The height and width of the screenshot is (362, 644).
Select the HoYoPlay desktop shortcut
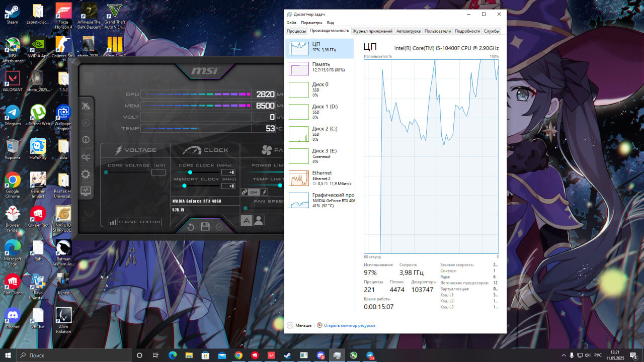coord(38,149)
